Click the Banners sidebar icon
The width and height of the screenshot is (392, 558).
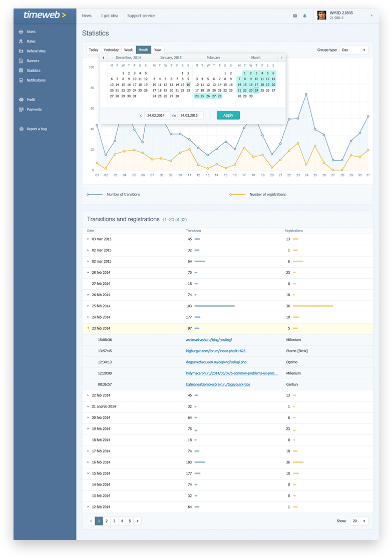pos(21,61)
